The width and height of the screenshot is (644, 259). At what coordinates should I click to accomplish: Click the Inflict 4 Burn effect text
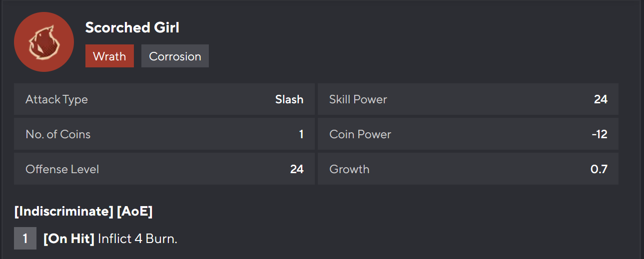(x=137, y=239)
